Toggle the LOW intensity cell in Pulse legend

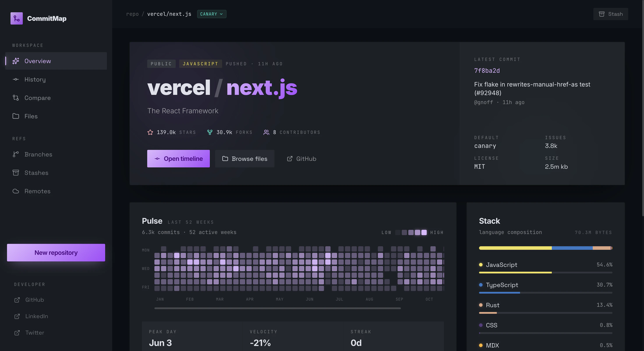click(x=398, y=232)
